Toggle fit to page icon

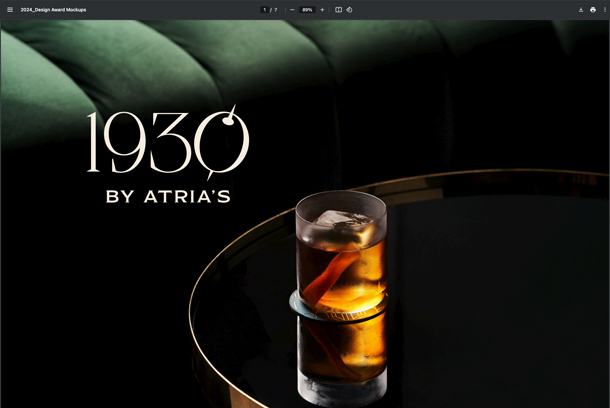(x=338, y=10)
